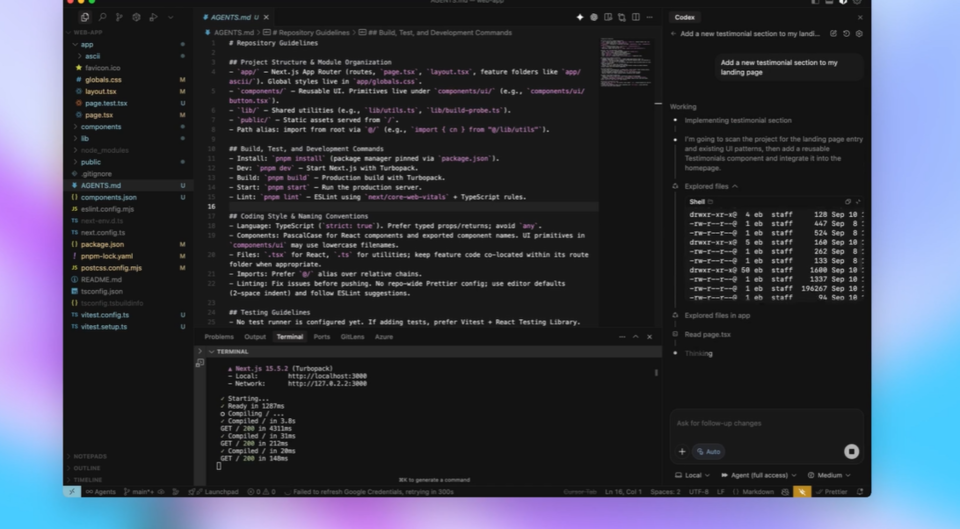Click Launchpad in the status bar

(221, 492)
